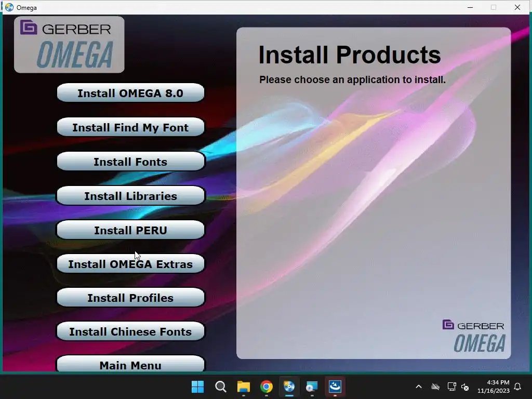The width and height of the screenshot is (532, 399).
Task: Open taskbar Search icon
Action: pos(220,387)
